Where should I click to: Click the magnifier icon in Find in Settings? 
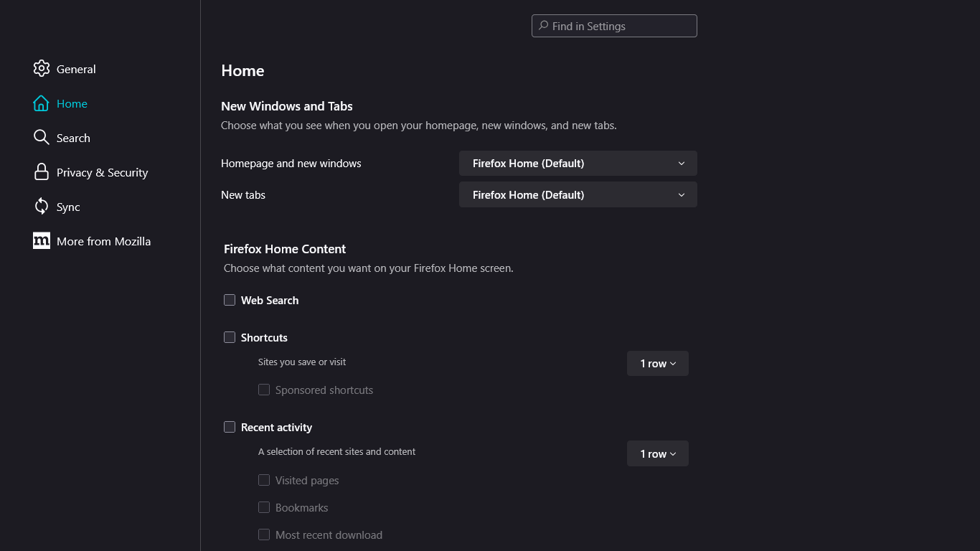[544, 26]
